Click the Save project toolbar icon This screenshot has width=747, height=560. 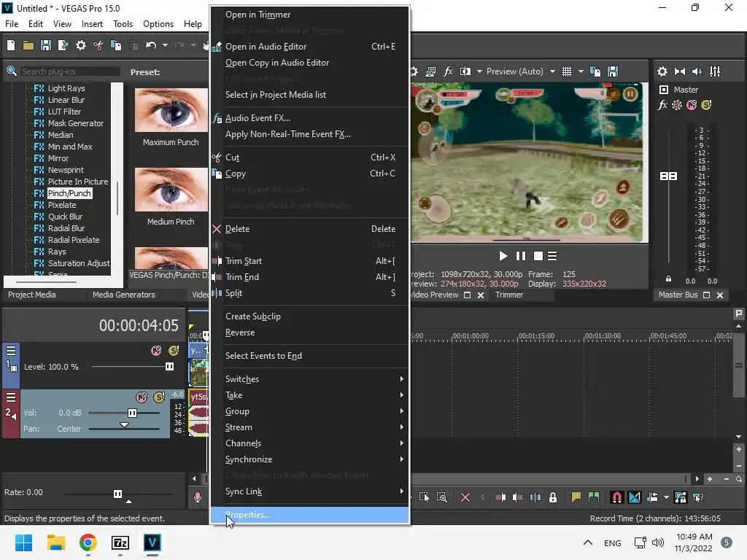click(46, 45)
